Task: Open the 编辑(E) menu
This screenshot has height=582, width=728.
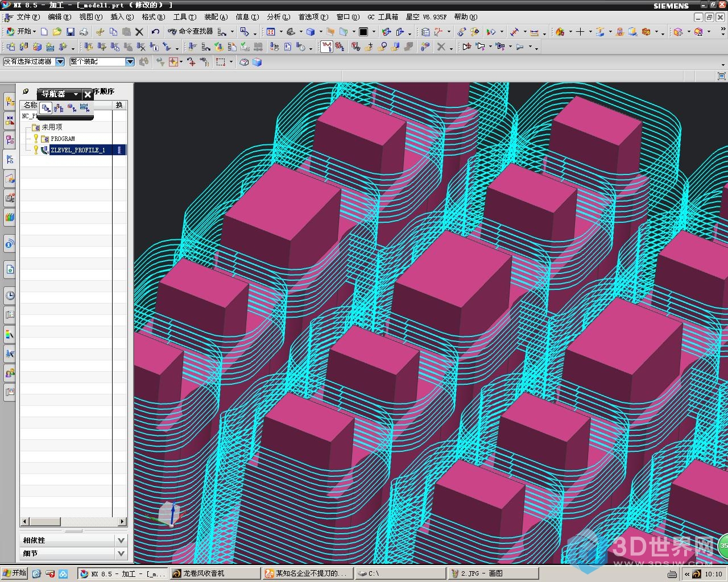Action: 60,17
